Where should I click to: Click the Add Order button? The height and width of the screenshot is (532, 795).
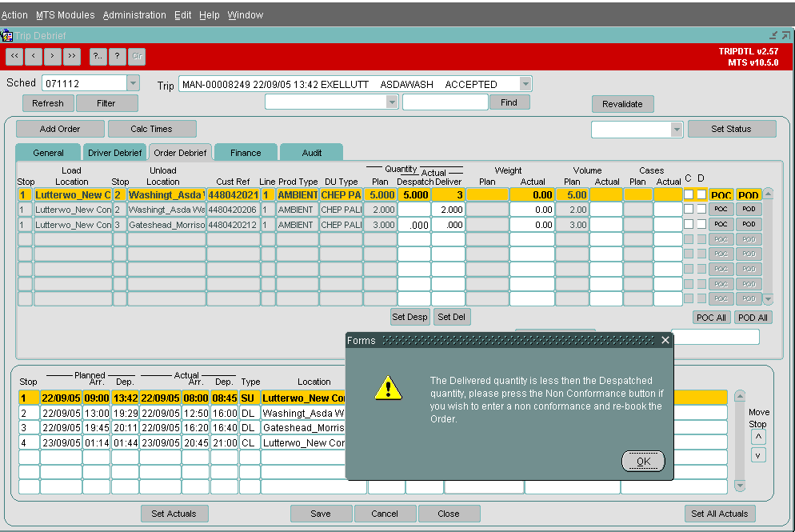tap(60, 129)
